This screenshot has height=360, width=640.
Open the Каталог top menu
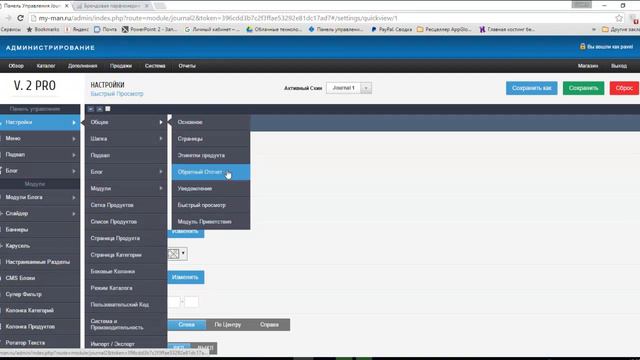[x=46, y=66]
